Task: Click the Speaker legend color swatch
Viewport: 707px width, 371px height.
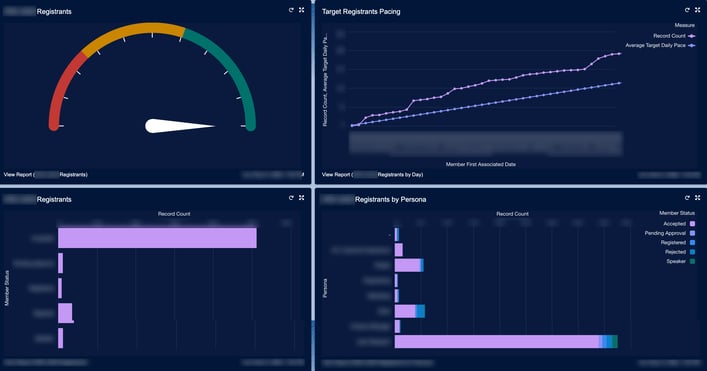Action: 693,261
